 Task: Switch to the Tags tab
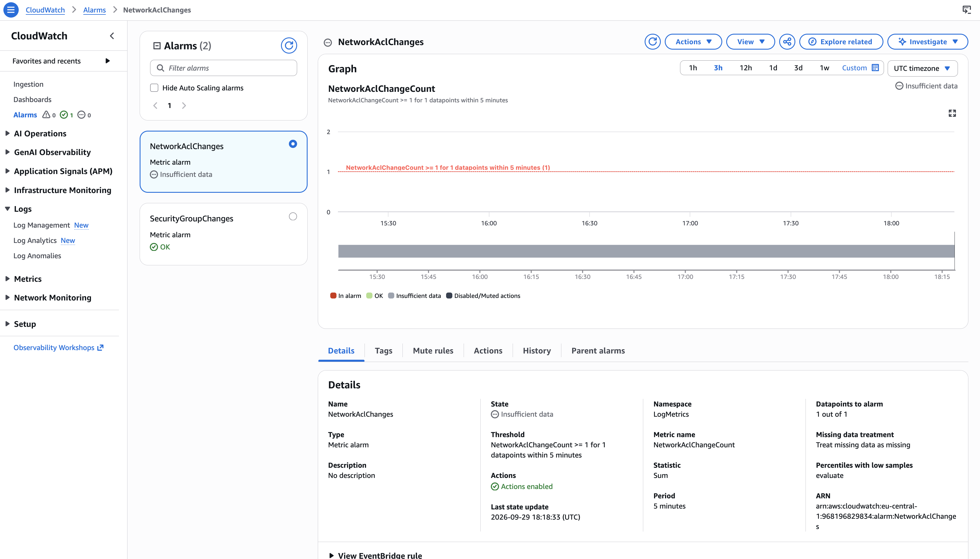click(384, 351)
